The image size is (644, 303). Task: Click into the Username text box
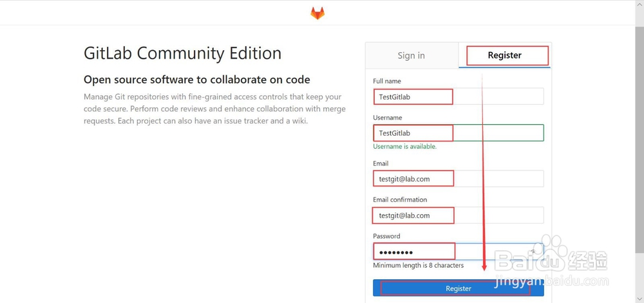click(x=458, y=133)
